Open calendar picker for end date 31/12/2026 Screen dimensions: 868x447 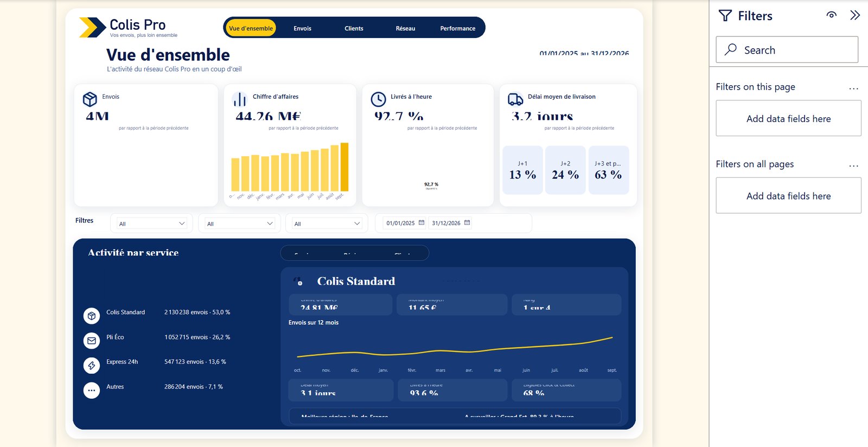pyautogui.click(x=467, y=222)
